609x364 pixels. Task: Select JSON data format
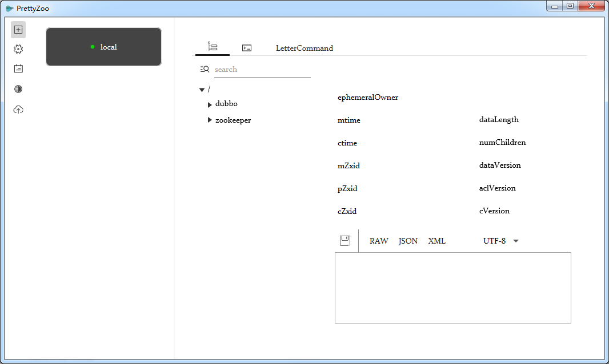tap(408, 241)
